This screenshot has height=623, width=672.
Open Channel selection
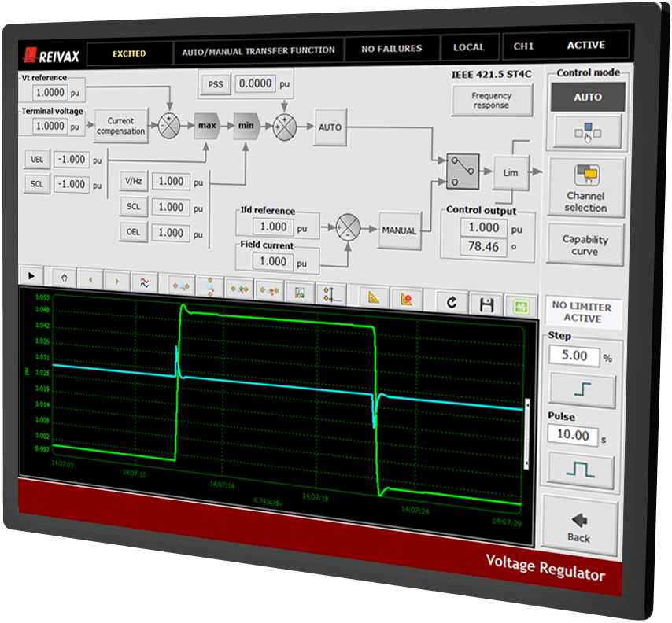(x=586, y=188)
